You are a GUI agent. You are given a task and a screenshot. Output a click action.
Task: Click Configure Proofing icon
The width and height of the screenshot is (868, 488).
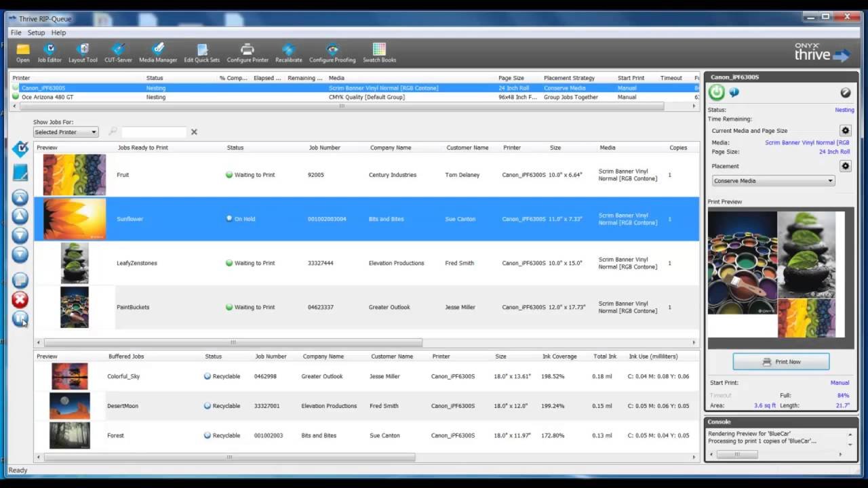click(332, 52)
